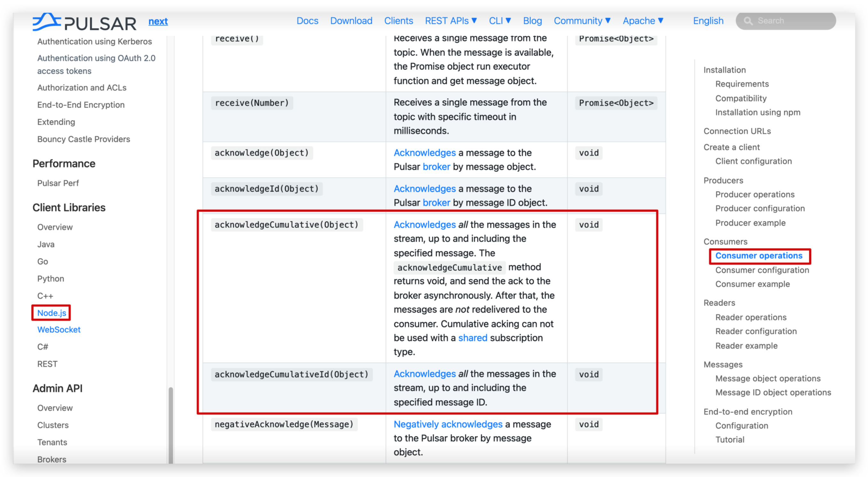Click the 'next' version link

[158, 21]
